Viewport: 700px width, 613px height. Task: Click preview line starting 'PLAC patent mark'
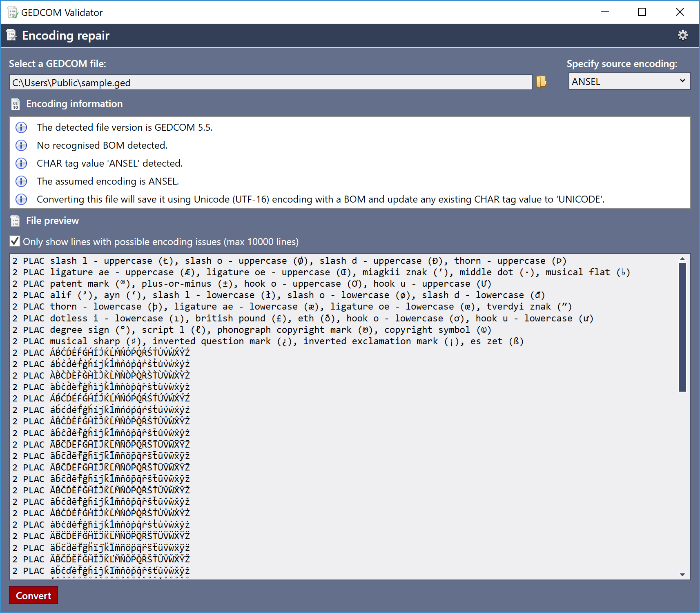click(252, 284)
